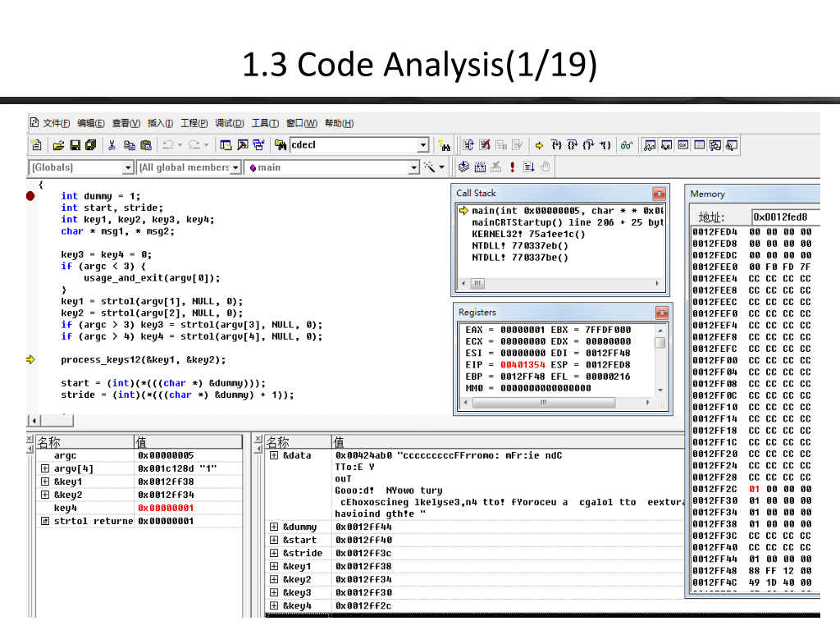This screenshot has width=840, height=630.
Task: Toggle the Disassembly window icon
Action: 731,145
